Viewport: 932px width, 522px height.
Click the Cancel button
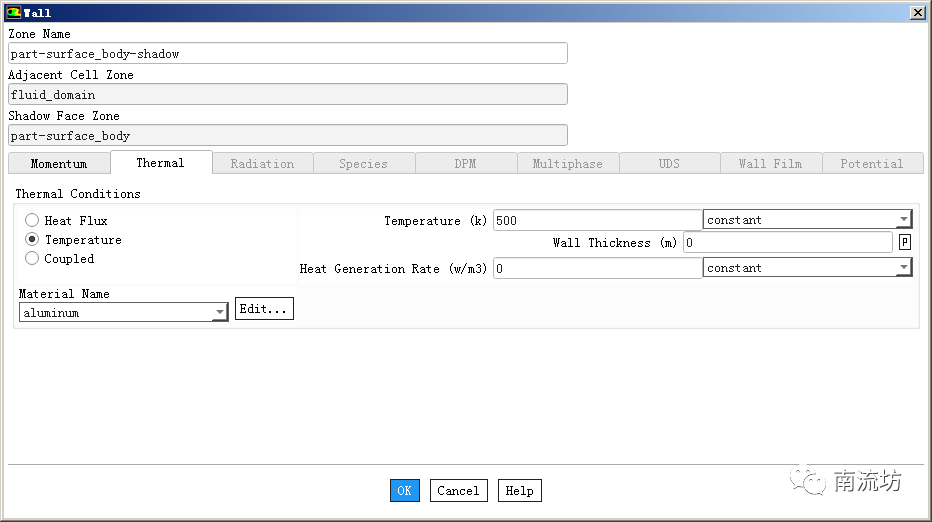point(458,490)
